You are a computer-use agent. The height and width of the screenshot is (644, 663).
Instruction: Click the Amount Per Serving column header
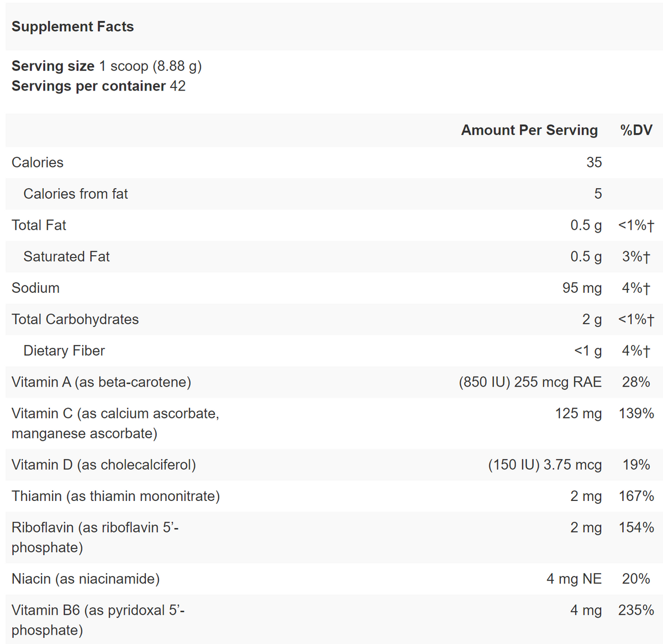click(529, 130)
